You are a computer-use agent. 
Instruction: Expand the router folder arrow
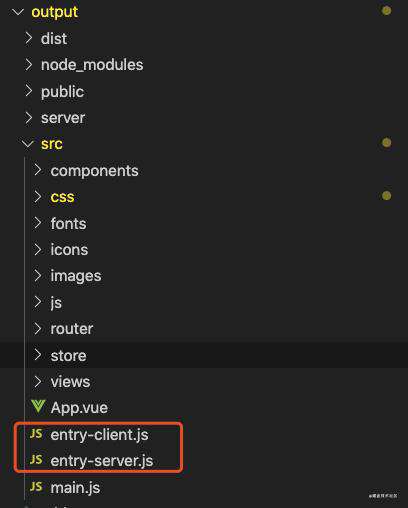tap(38, 328)
